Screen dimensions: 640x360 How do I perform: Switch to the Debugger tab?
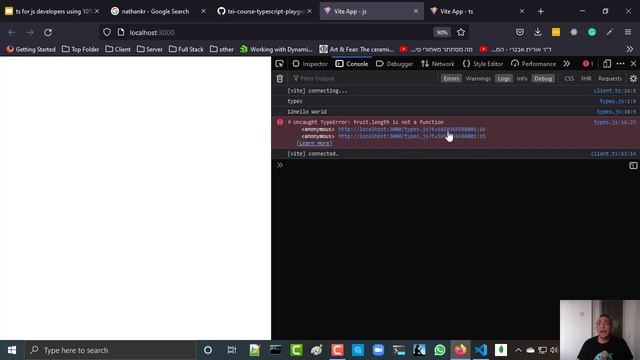(394, 64)
